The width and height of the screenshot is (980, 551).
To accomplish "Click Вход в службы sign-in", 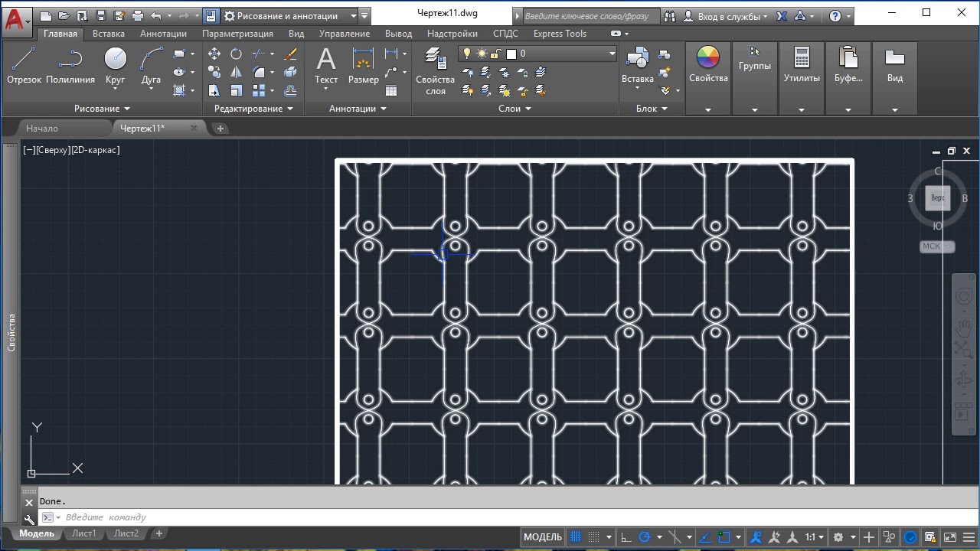I will pos(725,16).
